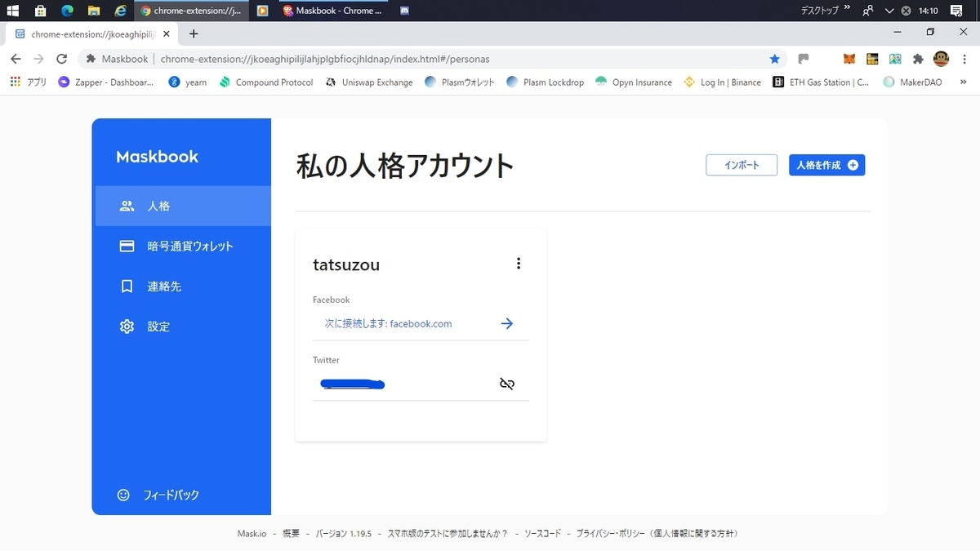The width and height of the screenshot is (980, 551).
Task: Click the 人格を作成 button
Action: (826, 165)
